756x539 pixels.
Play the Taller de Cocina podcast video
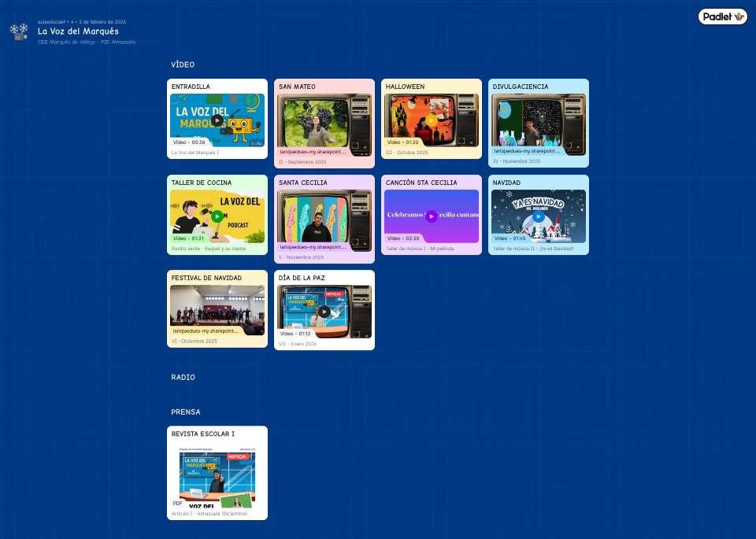tap(217, 216)
